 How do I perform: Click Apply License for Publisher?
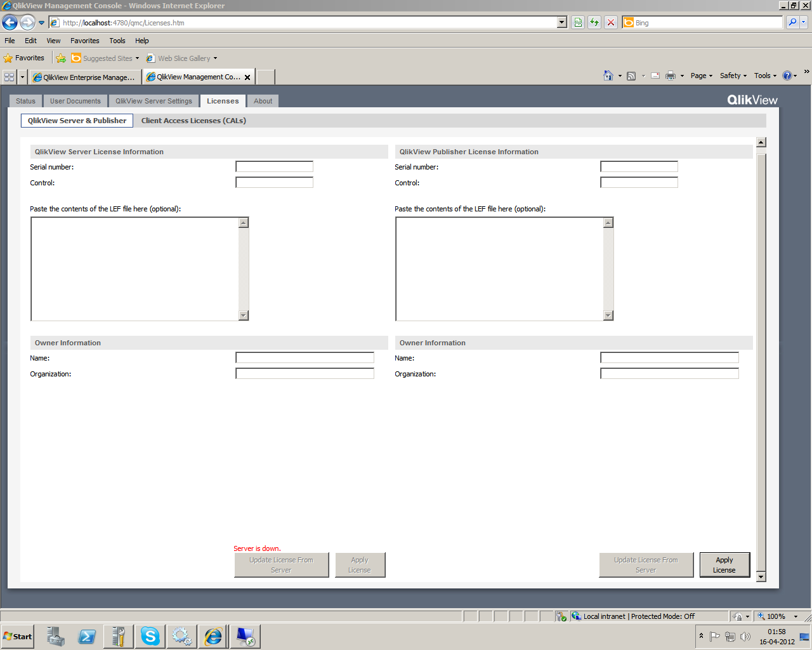(x=724, y=565)
